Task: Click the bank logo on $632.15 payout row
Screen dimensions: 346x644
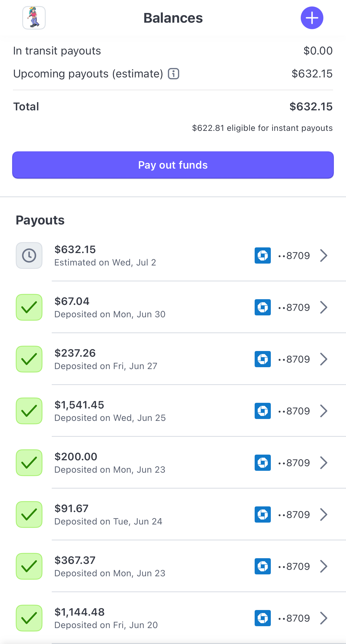Action: coord(262,255)
